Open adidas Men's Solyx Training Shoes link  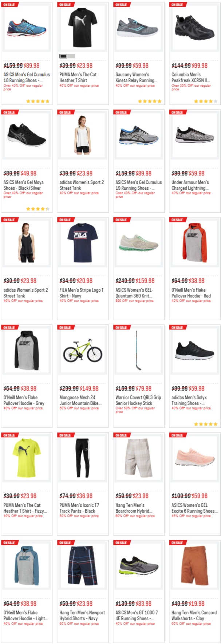point(189,400)
